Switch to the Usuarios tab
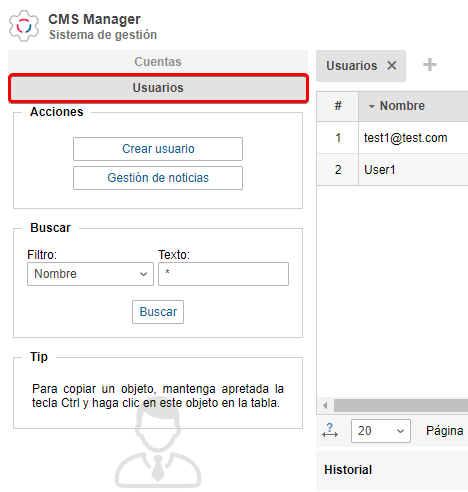 (352, 66)
